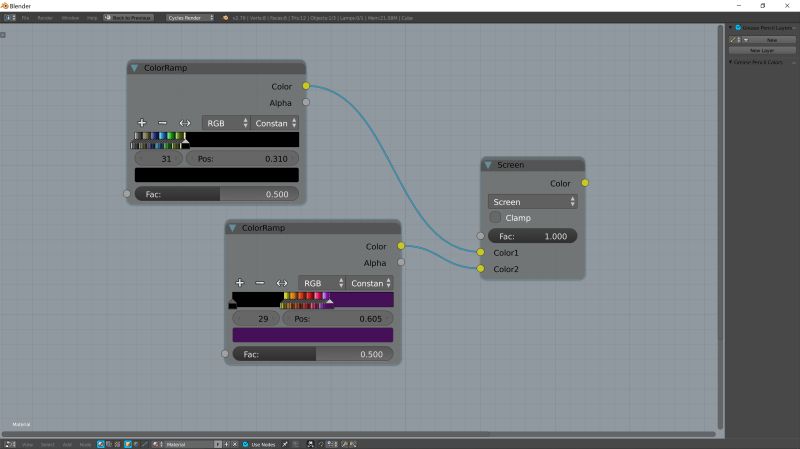Click the black color swatch in top ColorRamp
Screen dimensions: 800x449
coord(217,175)
